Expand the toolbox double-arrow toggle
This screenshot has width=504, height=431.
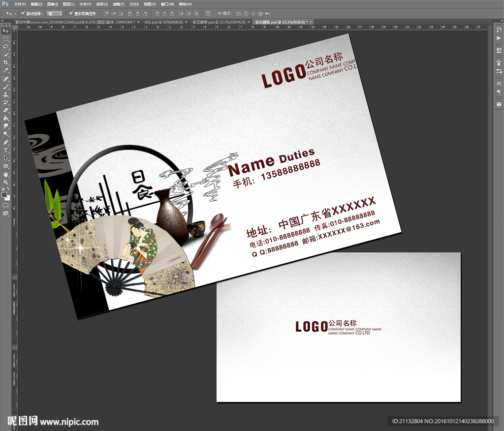[2, 21]
